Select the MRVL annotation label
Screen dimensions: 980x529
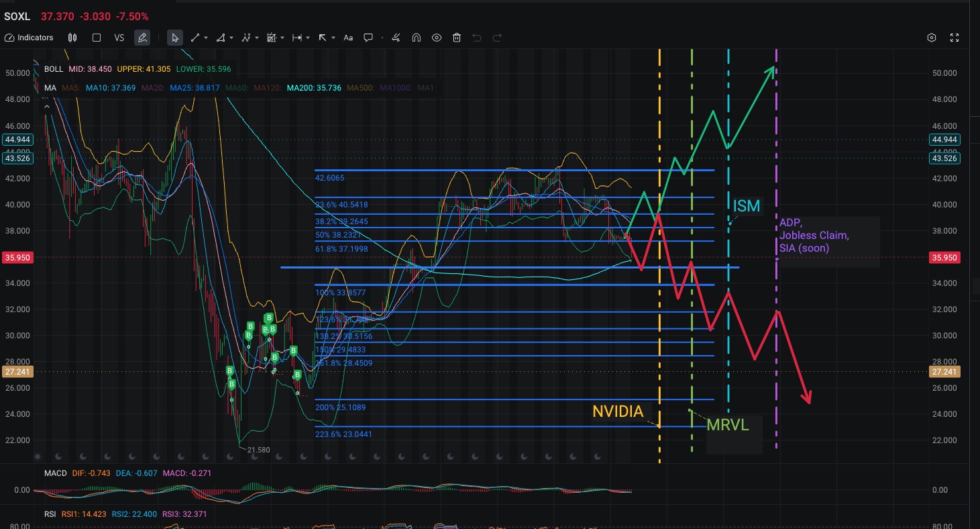coord(728,424)
